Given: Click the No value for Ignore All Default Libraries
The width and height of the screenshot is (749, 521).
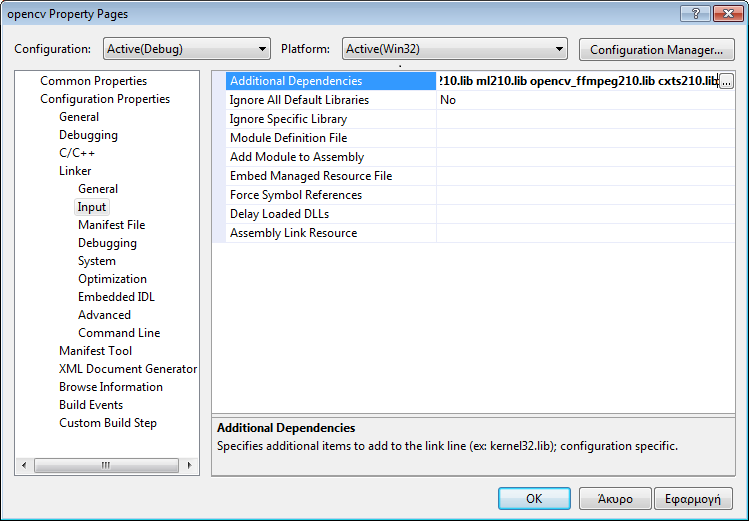Looking at the screenshot, I should (x=586, y=100).
